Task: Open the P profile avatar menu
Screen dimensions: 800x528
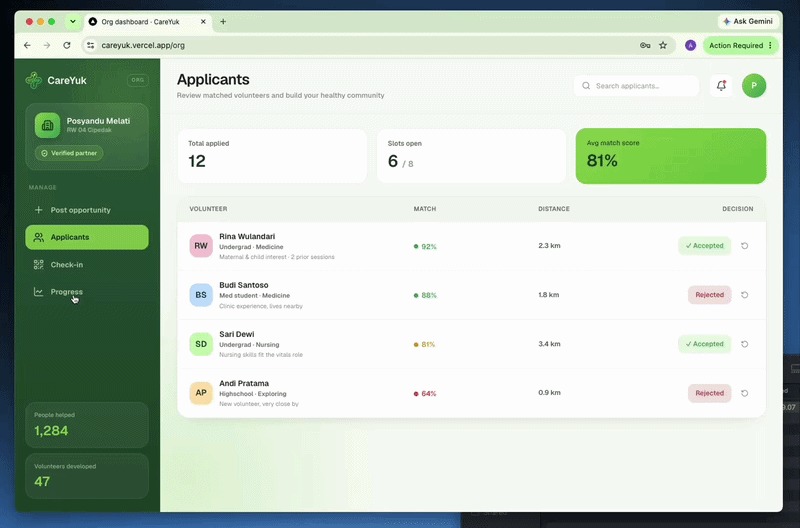Action: 754,86
